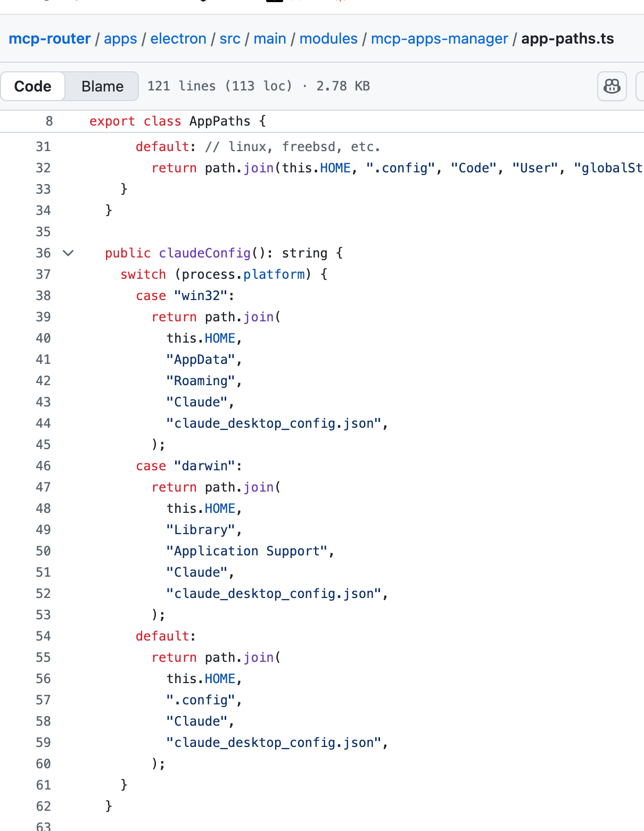Viewport: 644px width, 831px height.
Task: Navigate to the electron folder breadcrumb
Action: [178, 39]
